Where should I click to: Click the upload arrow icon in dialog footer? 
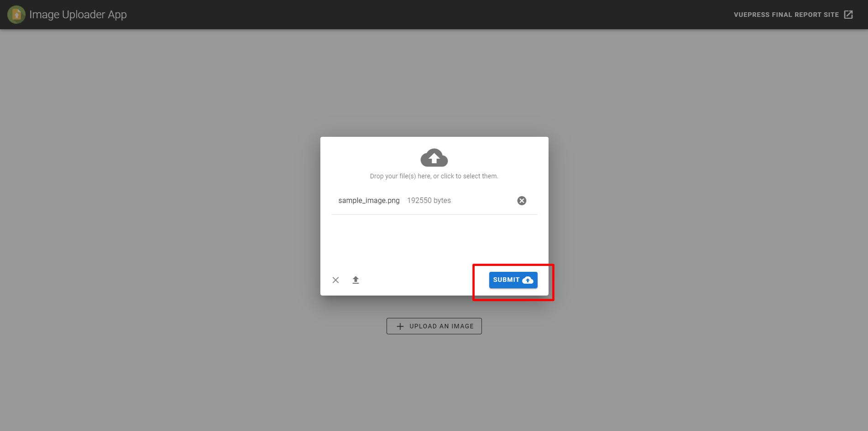pos(356,280)
